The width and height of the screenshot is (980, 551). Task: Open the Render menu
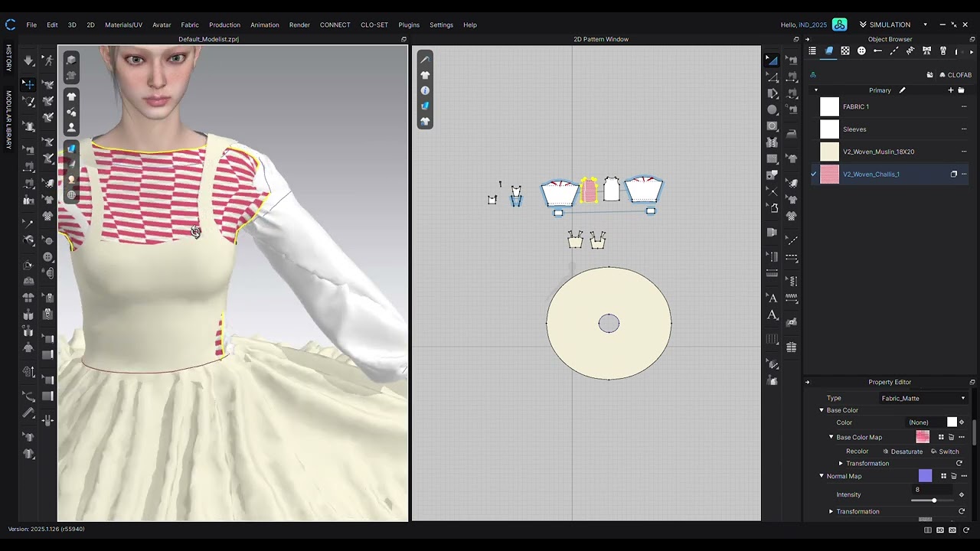(299, 24)
